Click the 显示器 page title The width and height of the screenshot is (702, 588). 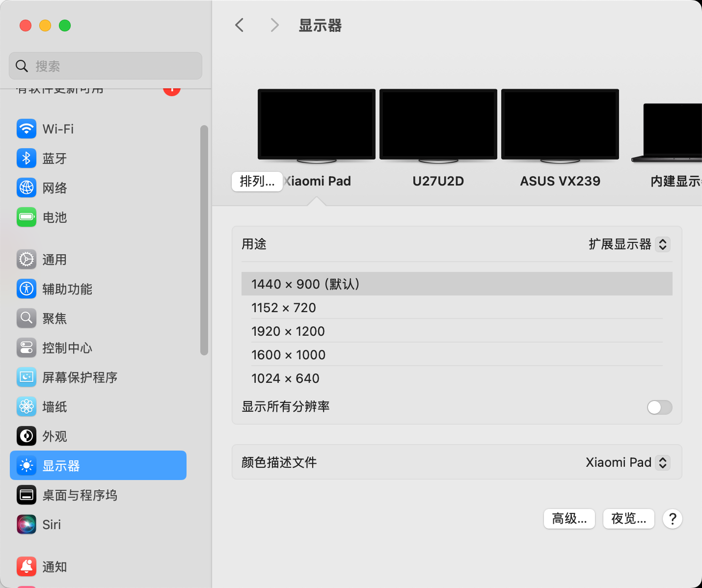(x=320, y=26)
